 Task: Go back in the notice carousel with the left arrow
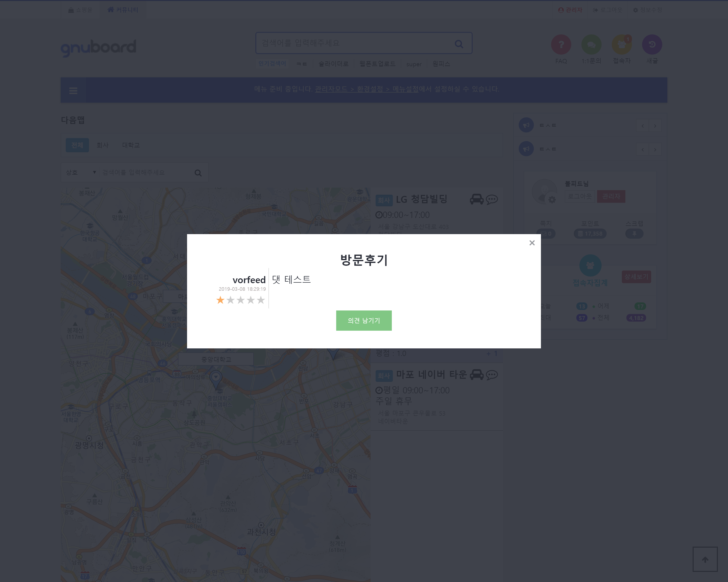click(x=643, y=125)
